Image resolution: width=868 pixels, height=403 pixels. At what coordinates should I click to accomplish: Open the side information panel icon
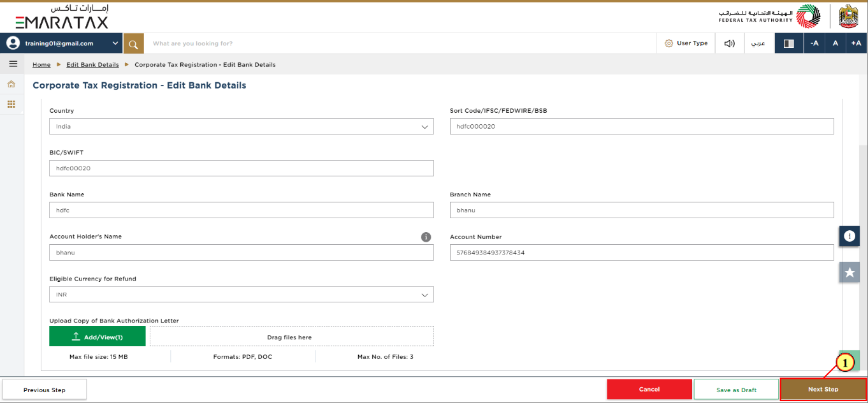849,236
